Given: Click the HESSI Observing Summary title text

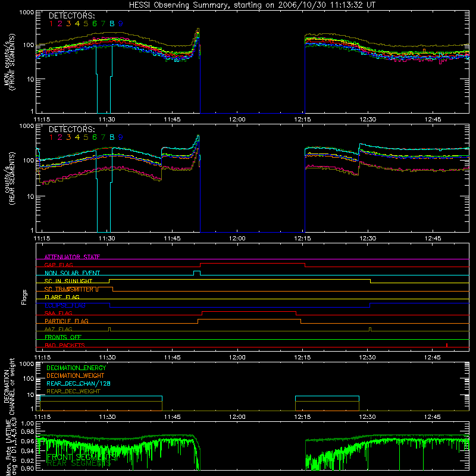Looking at the screenshot, I should [252, 5].
